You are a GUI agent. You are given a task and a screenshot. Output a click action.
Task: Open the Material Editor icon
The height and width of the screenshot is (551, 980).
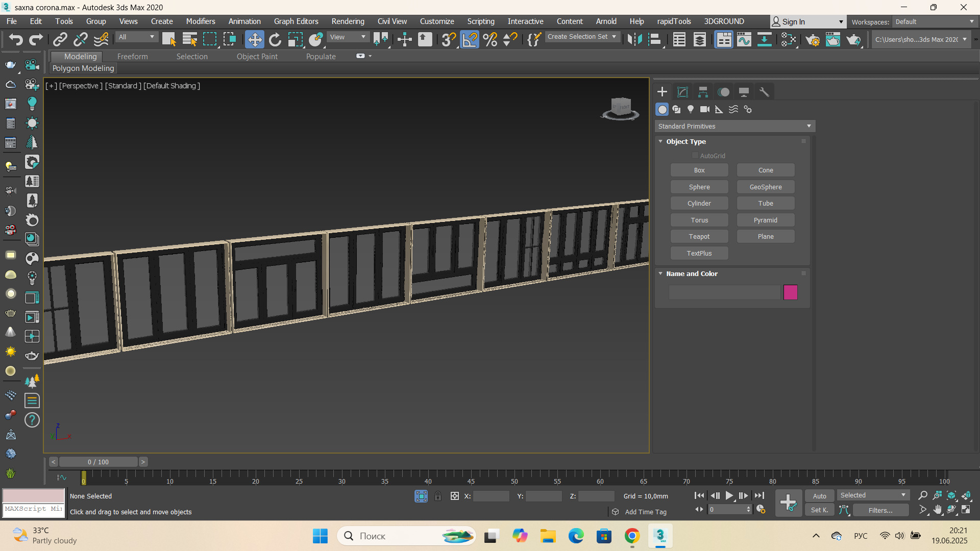(789, 39)
